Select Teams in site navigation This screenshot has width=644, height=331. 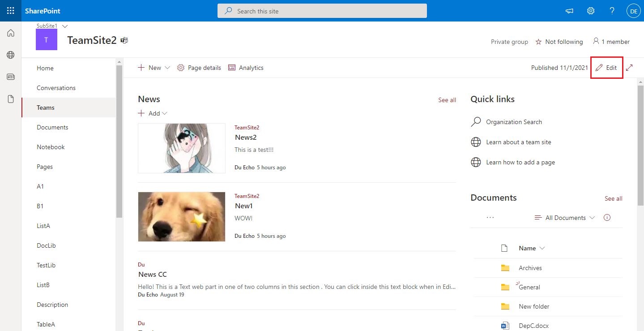click(x=68, y=107)
